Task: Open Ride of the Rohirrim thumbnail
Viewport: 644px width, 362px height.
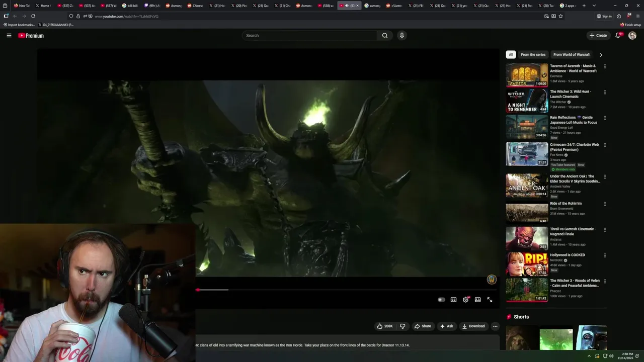Action: pos(527,213)
